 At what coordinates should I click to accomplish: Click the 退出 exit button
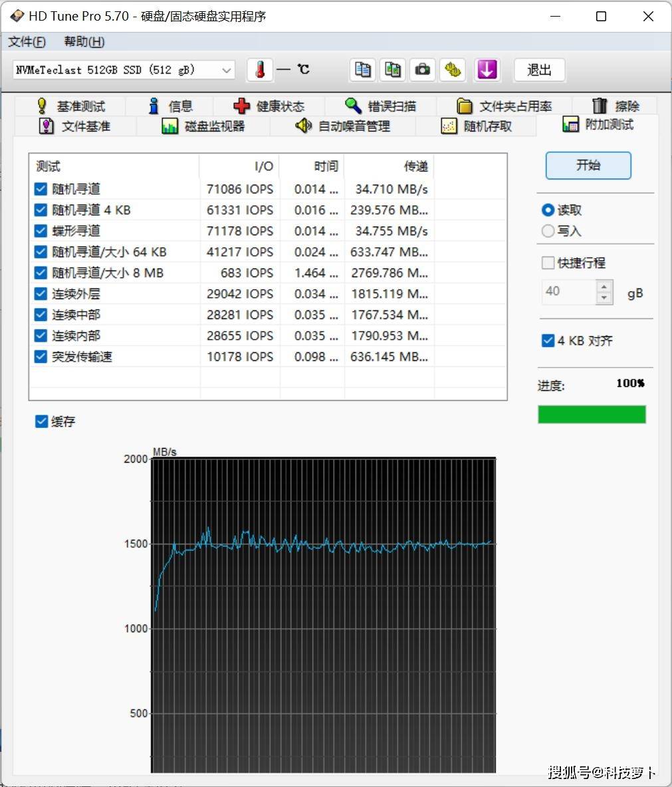[540, 70]
